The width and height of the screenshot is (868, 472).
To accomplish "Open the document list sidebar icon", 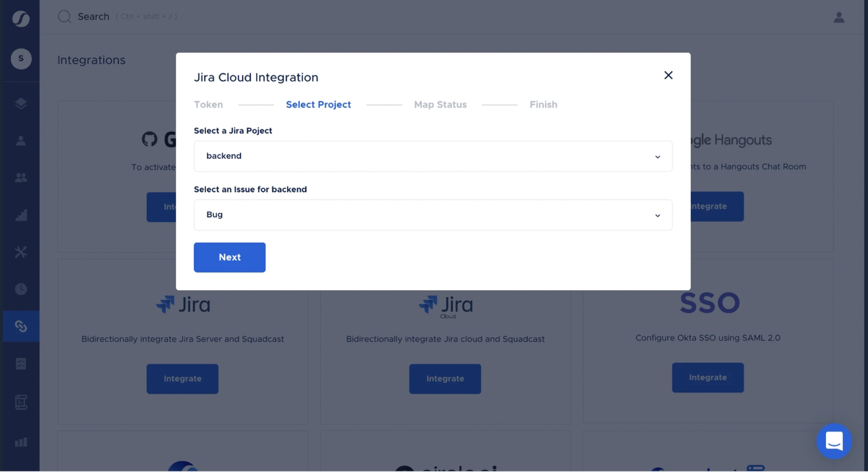I will (x=21, y=402).
